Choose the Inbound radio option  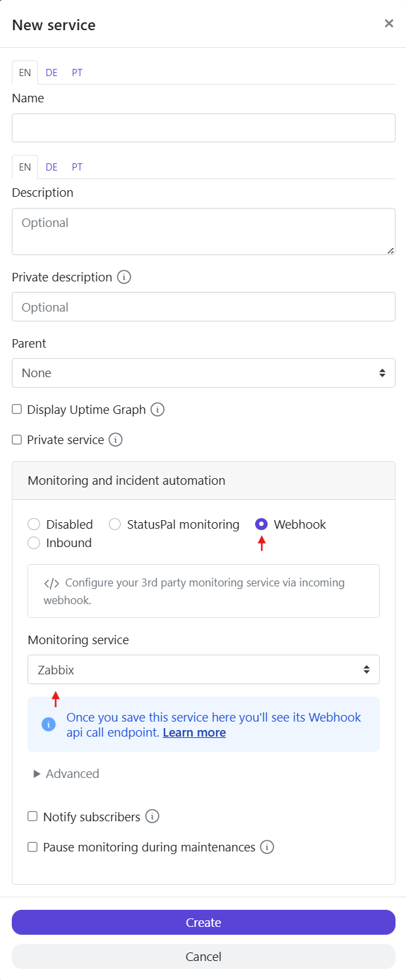click(x=34, y=542)
